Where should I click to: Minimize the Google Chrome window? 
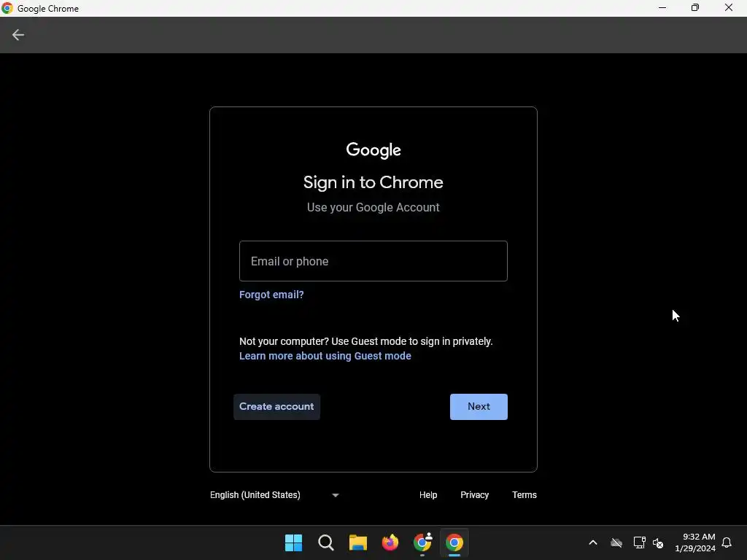[662, 8]
